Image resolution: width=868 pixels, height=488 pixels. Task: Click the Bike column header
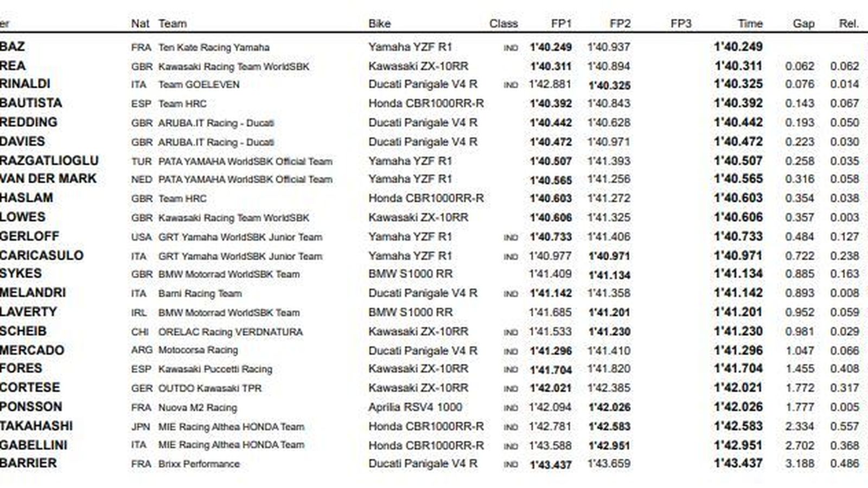(379, 24)
